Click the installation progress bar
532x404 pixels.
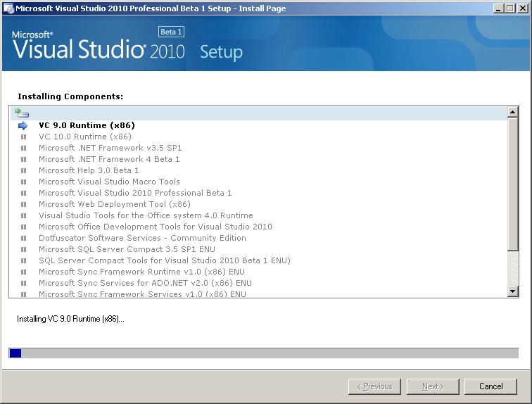(264, 353)
